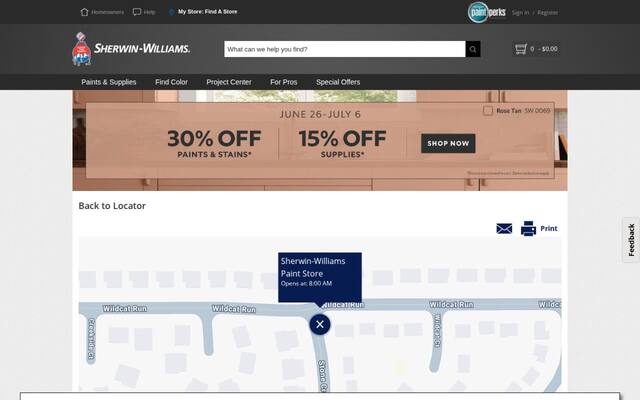Click My Store: Find A Store link

207,12
